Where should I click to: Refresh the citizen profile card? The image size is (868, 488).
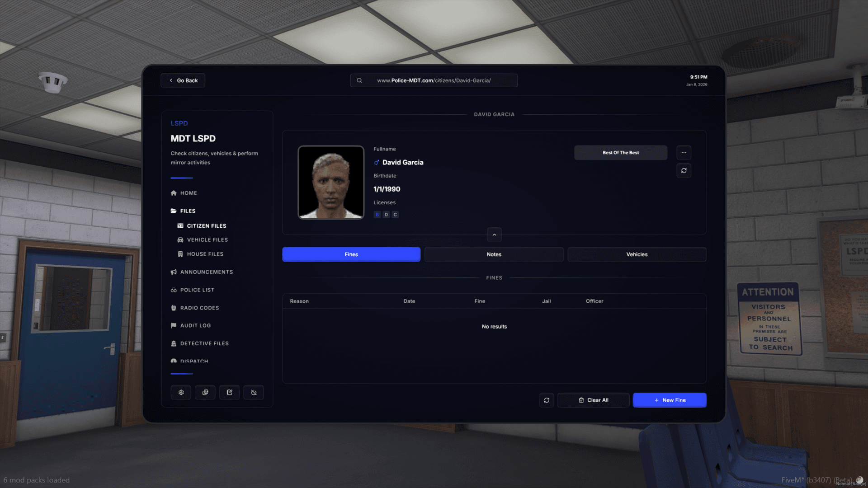point(684,171)
